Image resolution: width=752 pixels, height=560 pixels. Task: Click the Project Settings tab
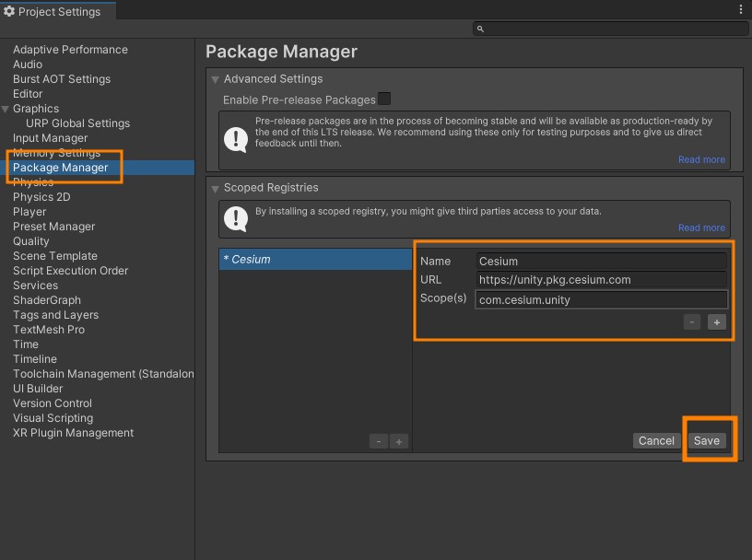point(57,12)
